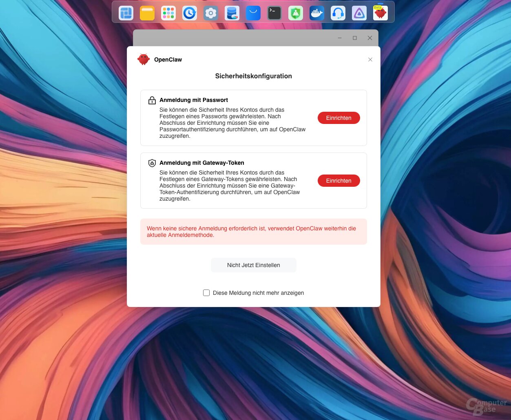Click the red warning Wenn keine sichere Anmeldung

click(254, 232)
